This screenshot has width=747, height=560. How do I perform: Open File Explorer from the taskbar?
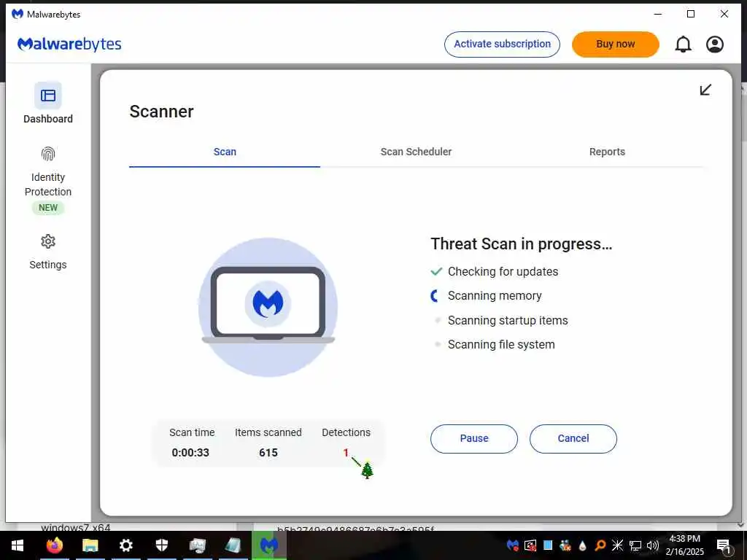coord(90,545)
